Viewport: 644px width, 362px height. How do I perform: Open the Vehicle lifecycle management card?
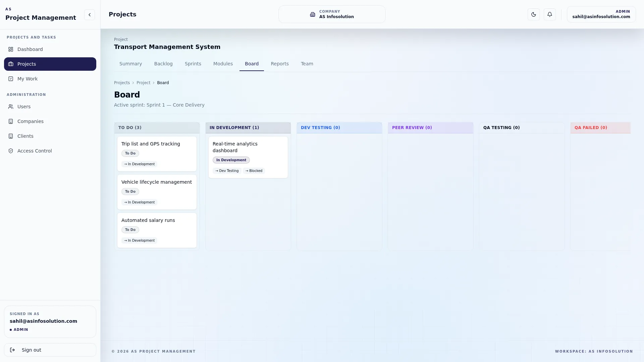[157, 192]
